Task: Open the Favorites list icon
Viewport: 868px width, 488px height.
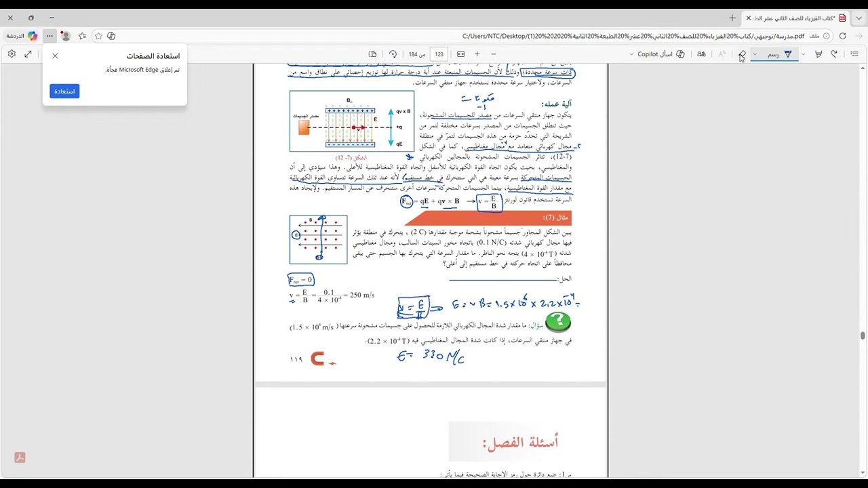Action: pos(82,36)
